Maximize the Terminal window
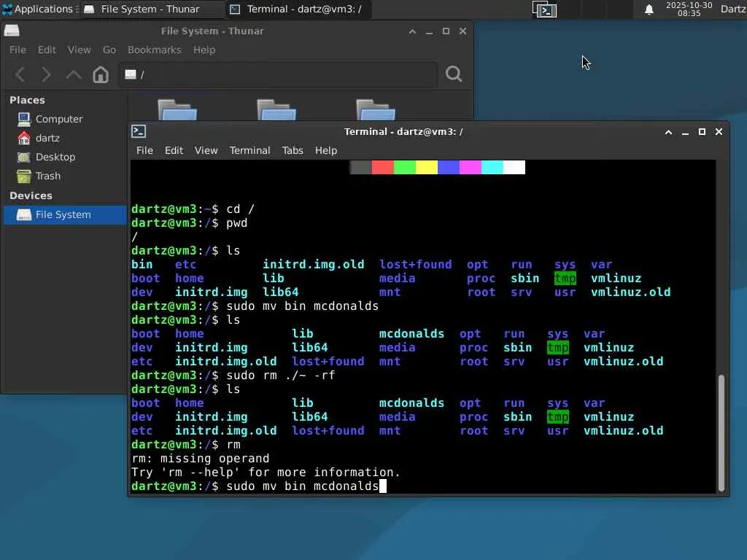The image size is (747, 560). pyautogui.click(x=702, y=132)
